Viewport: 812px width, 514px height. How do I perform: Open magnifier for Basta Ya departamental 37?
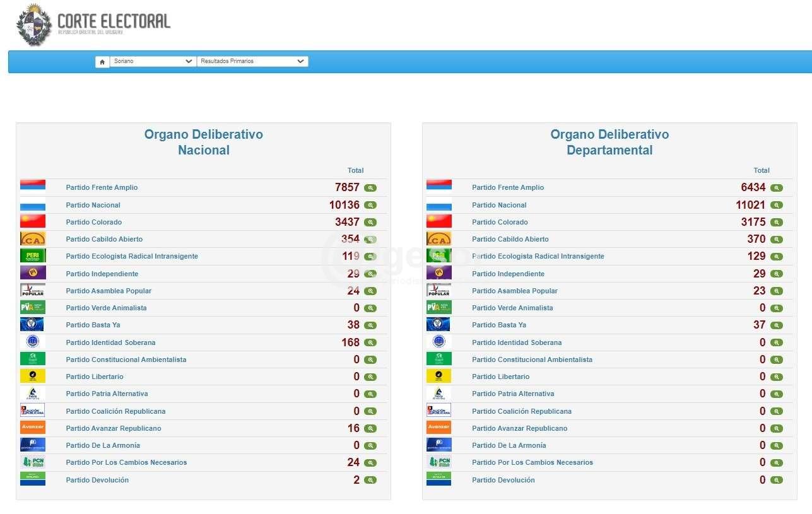point(776,325)
